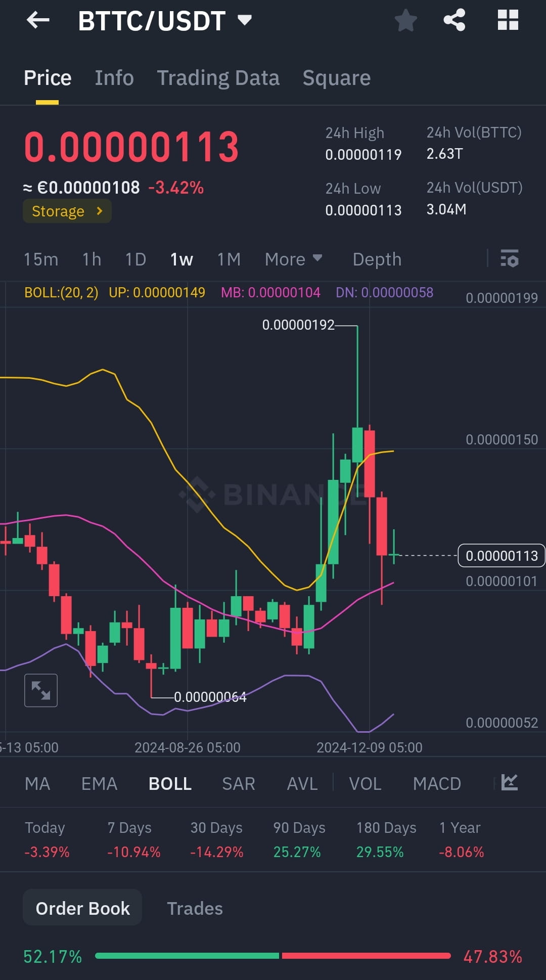546x980 pixels.
Task: Add pair to favorites with star icon
Action: click(405, 20)
